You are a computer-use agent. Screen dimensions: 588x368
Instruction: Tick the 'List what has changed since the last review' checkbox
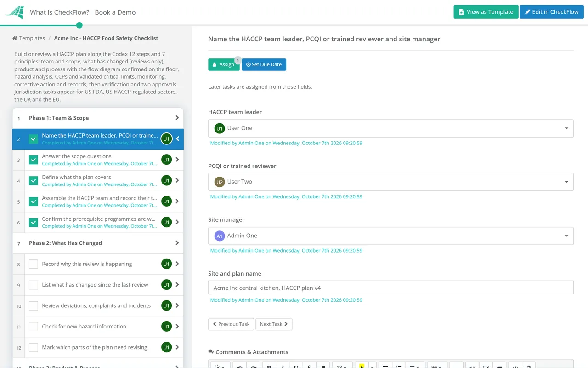click(x=34, y=285)
